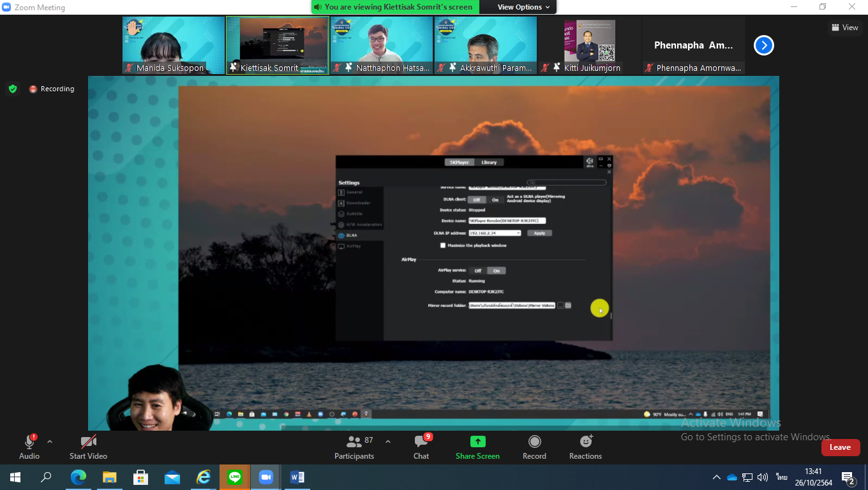This screenshot has width=868, height=490.
Task: Open Internet Explorer from the taskbar
Action: point(204,477)
